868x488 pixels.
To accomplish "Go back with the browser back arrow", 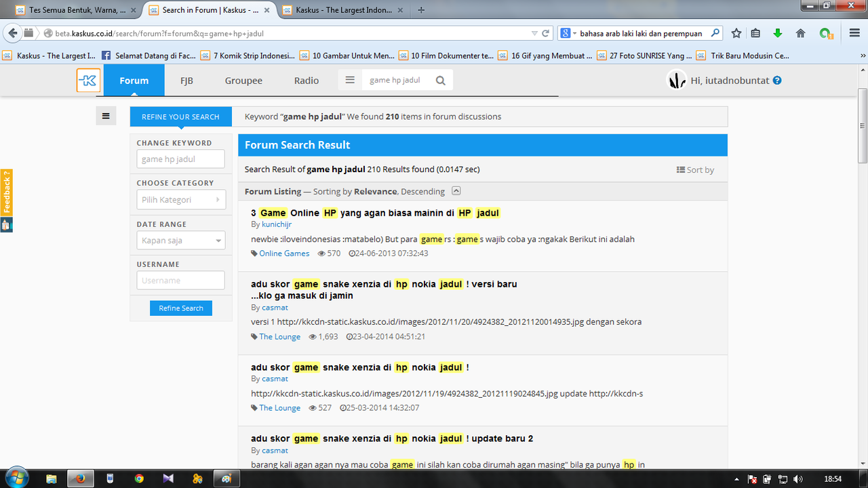I will click(13, 33).
